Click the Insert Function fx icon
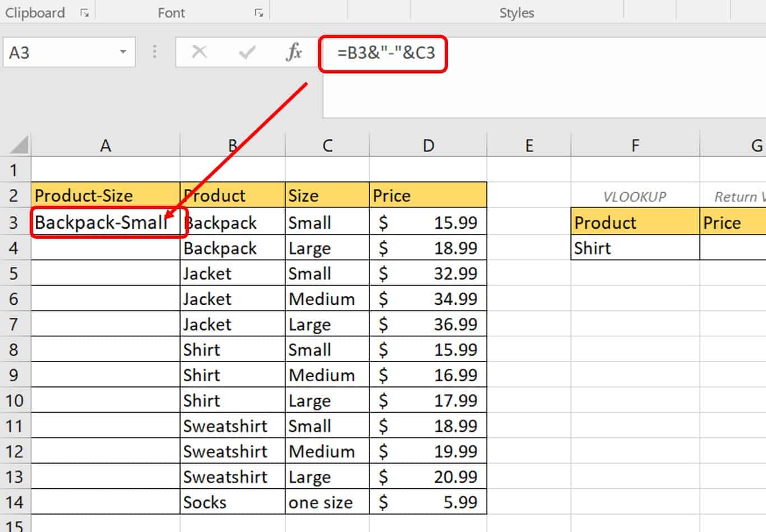The image size is (766, 532). [294, 52]
